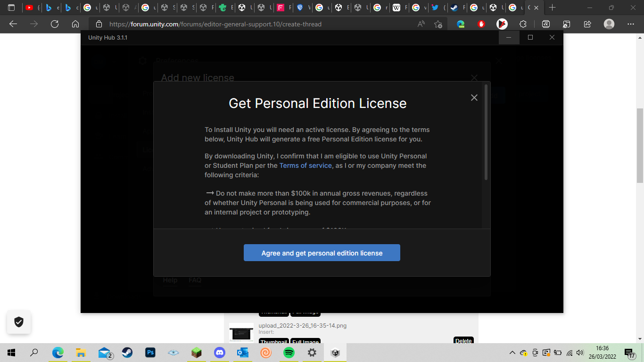Click the license dialog's vertical scrollbar
Screen dimensions: 644x362
tap(486, 132)
